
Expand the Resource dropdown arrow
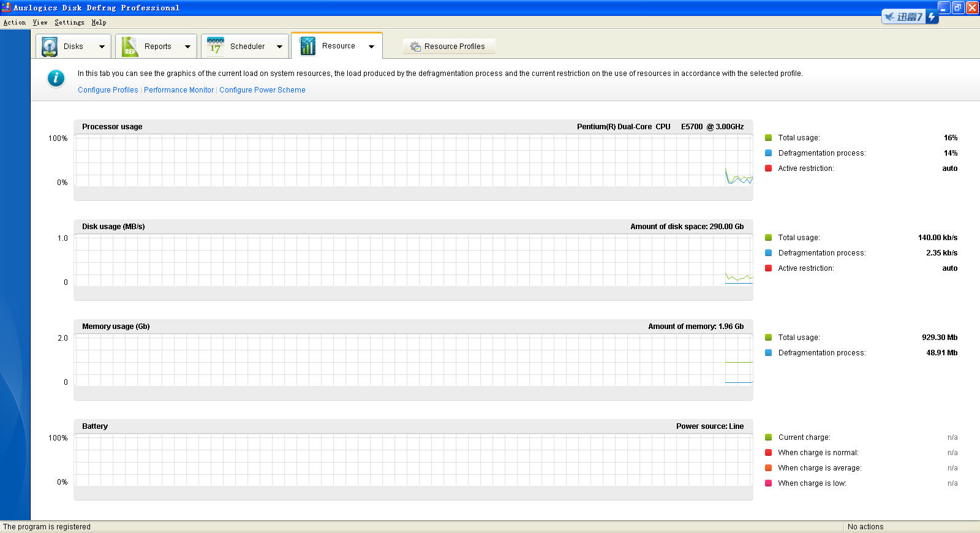(x=371, y=47)
